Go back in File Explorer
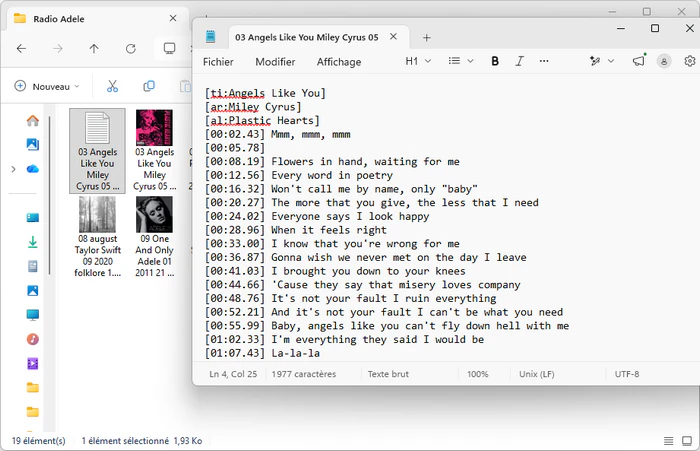This screenshot has width=700, height=451. (x=21, y=49)
